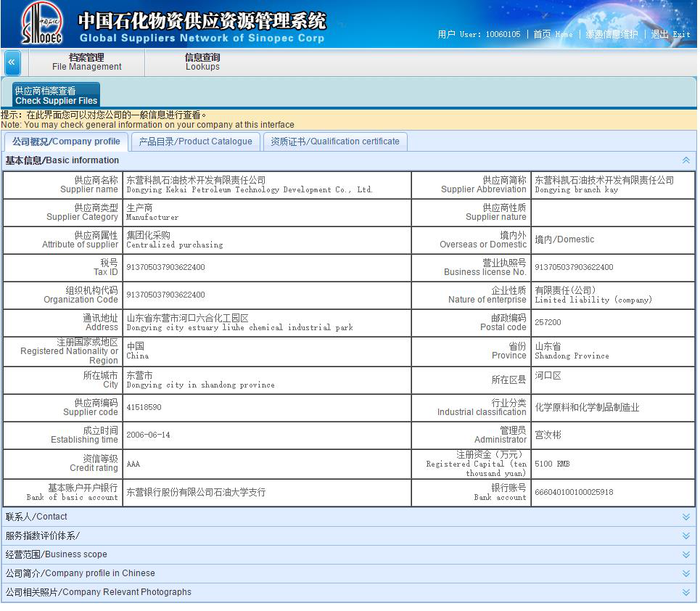This screenshot has height=611, width=700.
Task: Click the Note hint about company information
Action: click(147, 120)
